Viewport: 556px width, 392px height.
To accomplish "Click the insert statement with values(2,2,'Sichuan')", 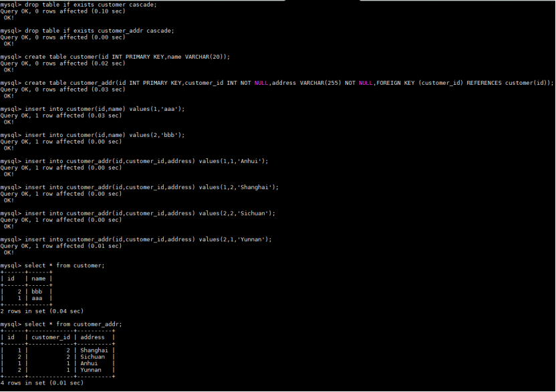I will [x=150, y=213].
